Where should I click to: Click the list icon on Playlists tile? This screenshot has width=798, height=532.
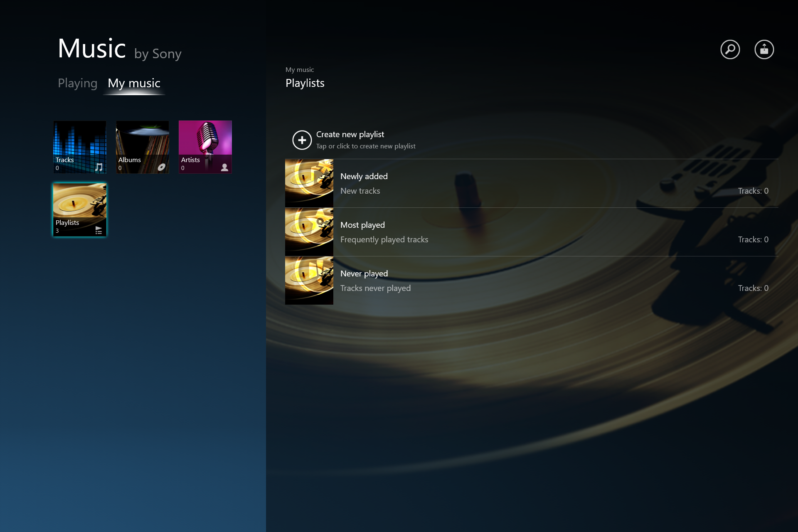(99, 230)
